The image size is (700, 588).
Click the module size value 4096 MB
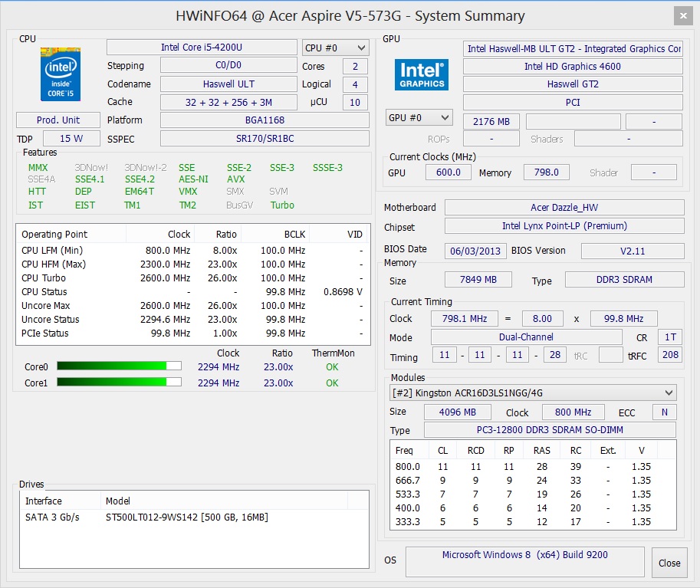tap(458, 412)
